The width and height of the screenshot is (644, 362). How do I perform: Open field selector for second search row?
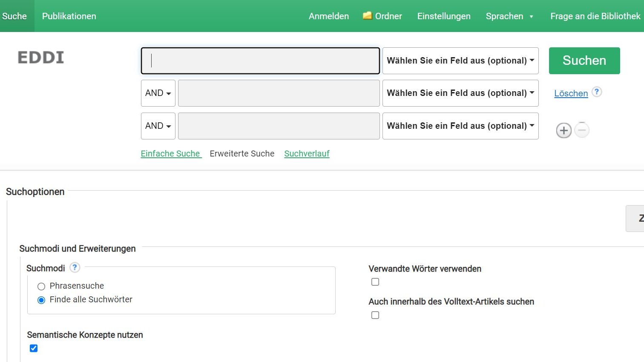(460, 93)
